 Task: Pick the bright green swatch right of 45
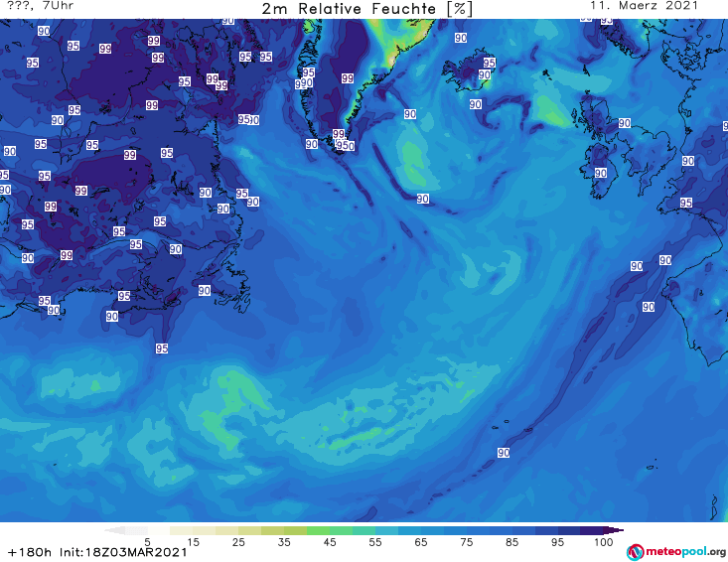click(342, 530)
